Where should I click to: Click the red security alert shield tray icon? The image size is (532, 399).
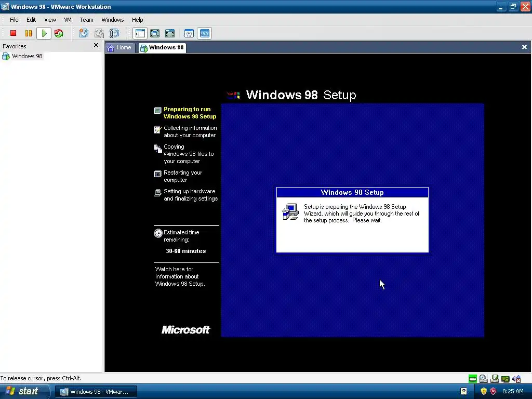pos(493,391)
